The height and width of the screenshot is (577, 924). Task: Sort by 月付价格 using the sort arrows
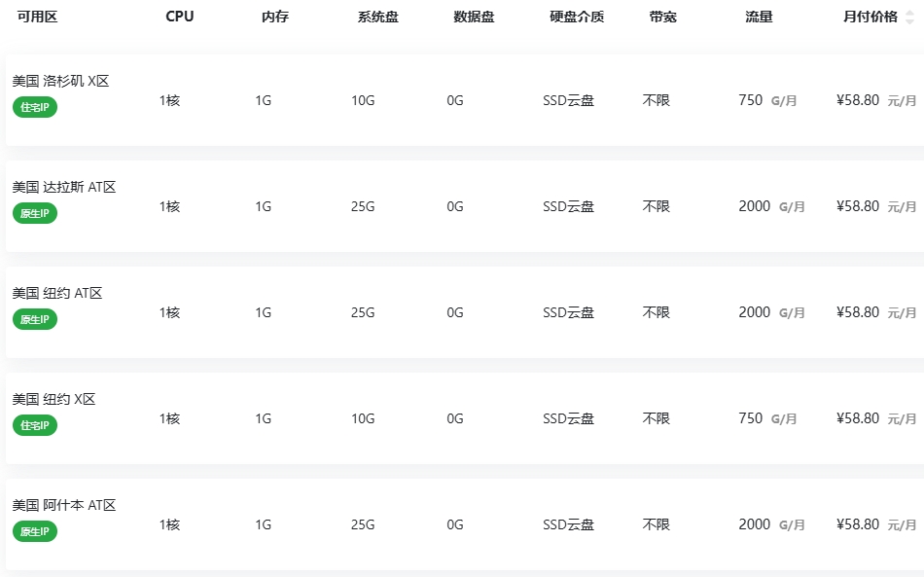point(909,18)
